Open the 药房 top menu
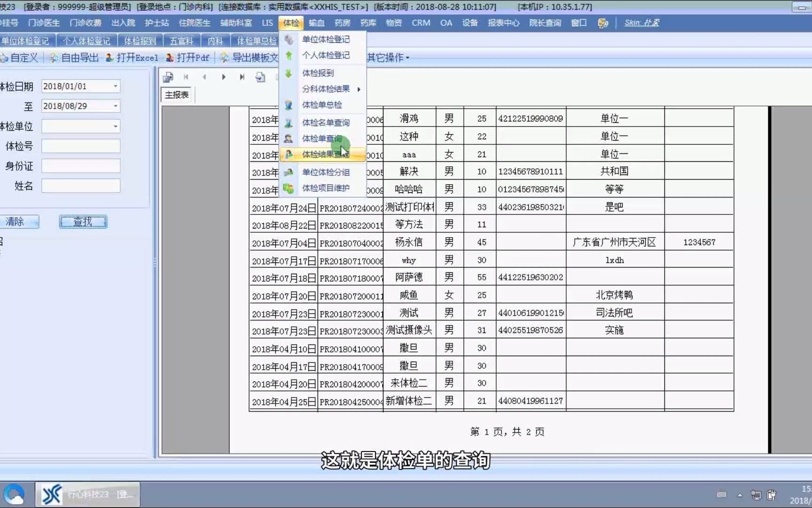The image size is (812, 508). pyautogui.click(x=342, y=23)
